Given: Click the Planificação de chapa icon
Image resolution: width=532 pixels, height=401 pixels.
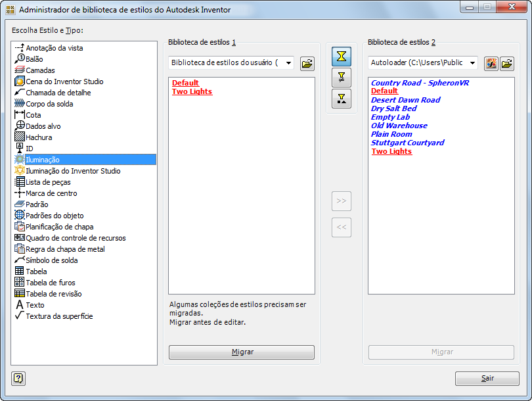Looking at the screenshot, I should [x=20, y=226].
